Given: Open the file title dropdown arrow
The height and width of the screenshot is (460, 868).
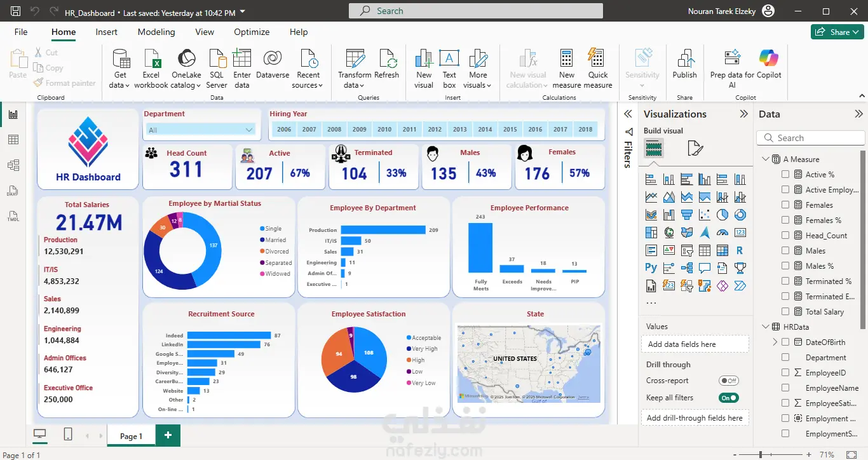Looking at the screenshot, I should (243, 12).
